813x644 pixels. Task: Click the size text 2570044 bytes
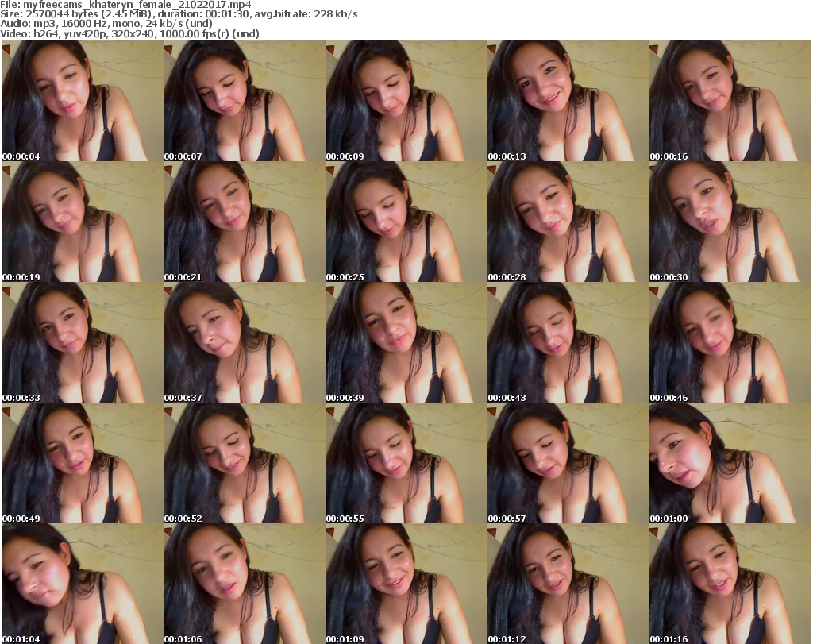coord(63,14)
